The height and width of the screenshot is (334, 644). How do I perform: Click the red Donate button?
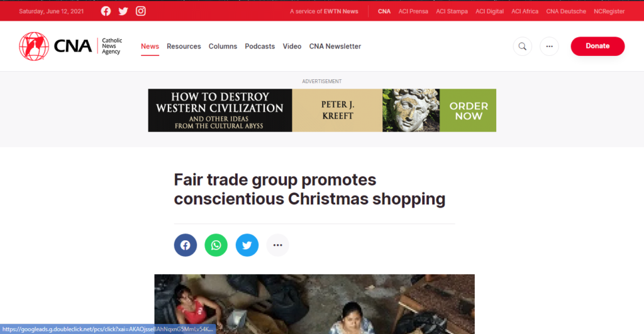pos(597,46)
